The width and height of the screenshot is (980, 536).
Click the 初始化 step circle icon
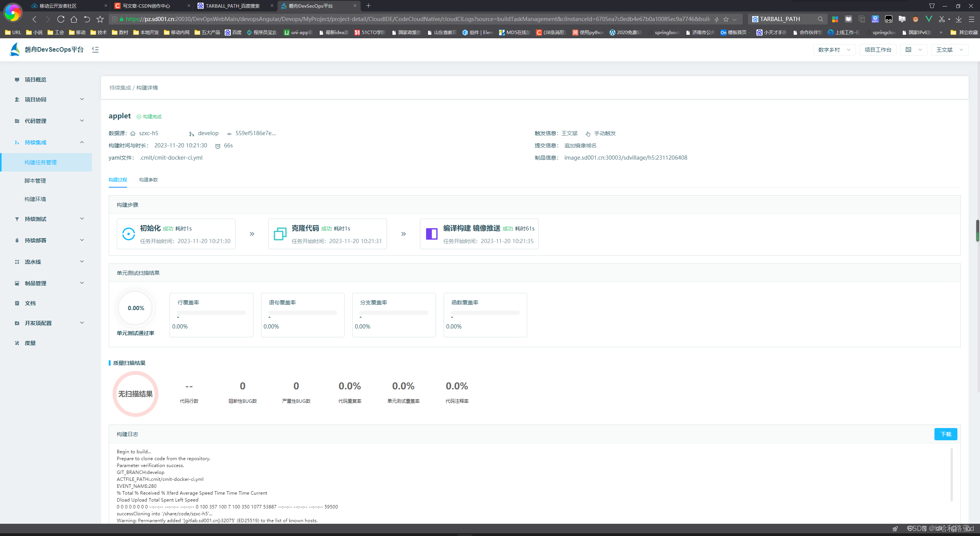(129, 234)
